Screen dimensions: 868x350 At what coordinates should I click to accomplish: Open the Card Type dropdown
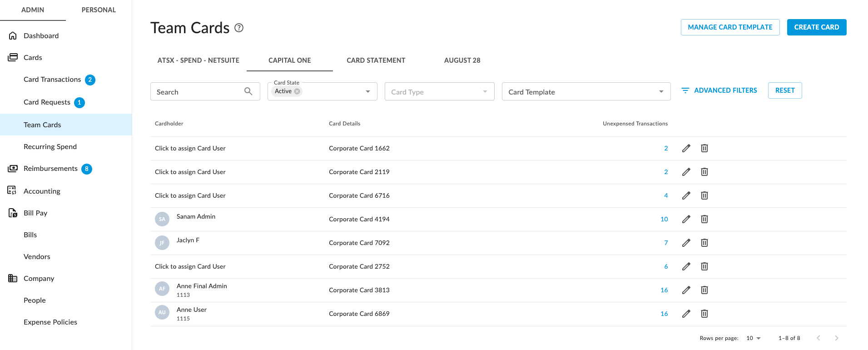pyautogui.click(x=485, y=92)
